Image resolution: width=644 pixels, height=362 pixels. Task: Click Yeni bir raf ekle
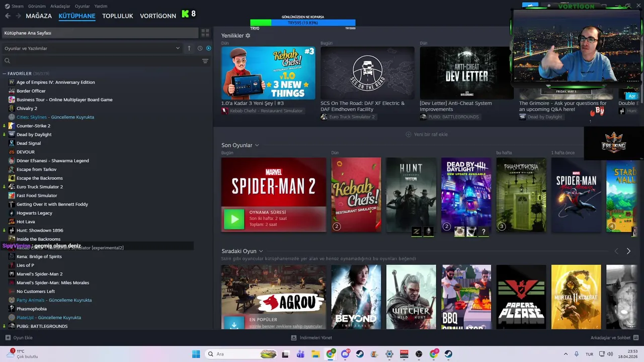click(x=427, y=134)
